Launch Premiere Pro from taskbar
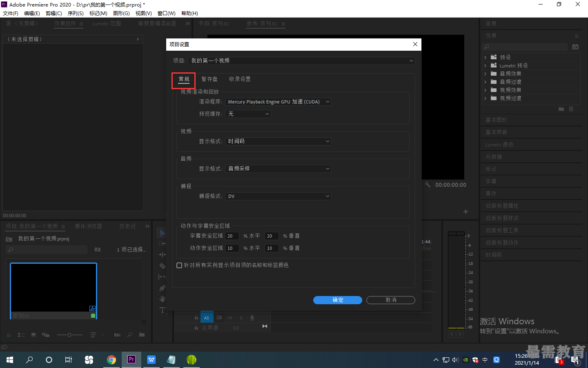 (x=131, y=359)
